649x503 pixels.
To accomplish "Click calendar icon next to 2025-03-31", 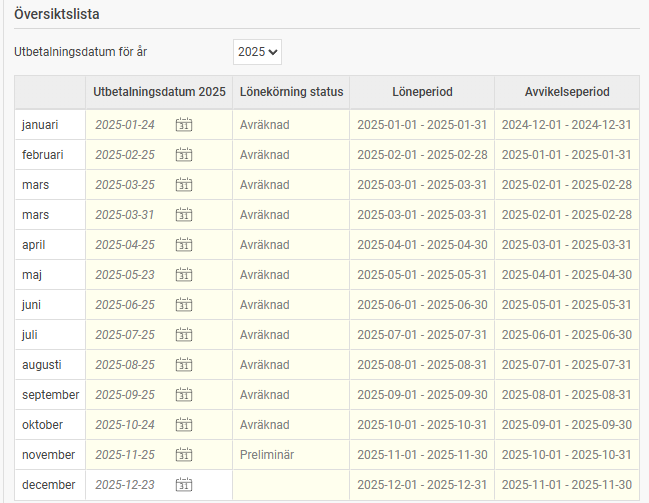I will 183,215.
